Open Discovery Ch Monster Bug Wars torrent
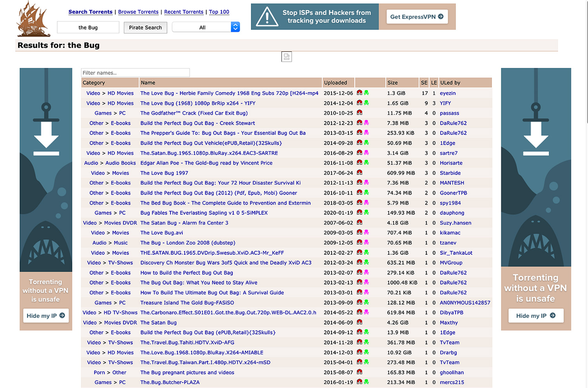The image size is (588, 388). click(x=226, y=263)
